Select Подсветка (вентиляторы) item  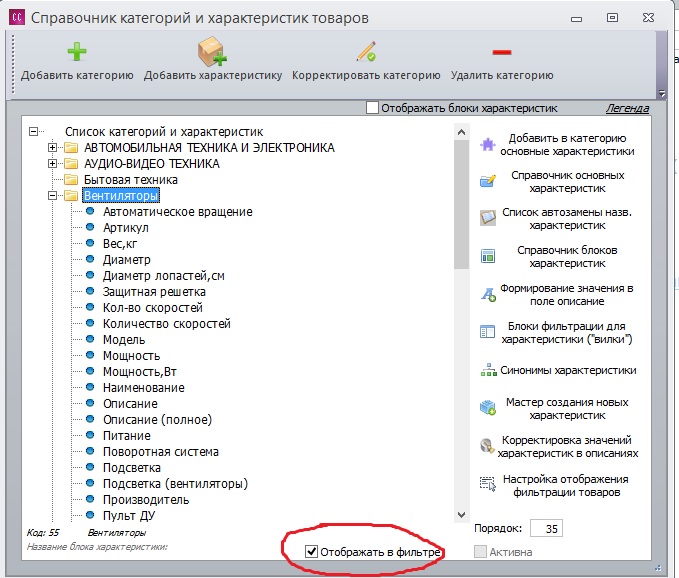[x=175, y=484]
